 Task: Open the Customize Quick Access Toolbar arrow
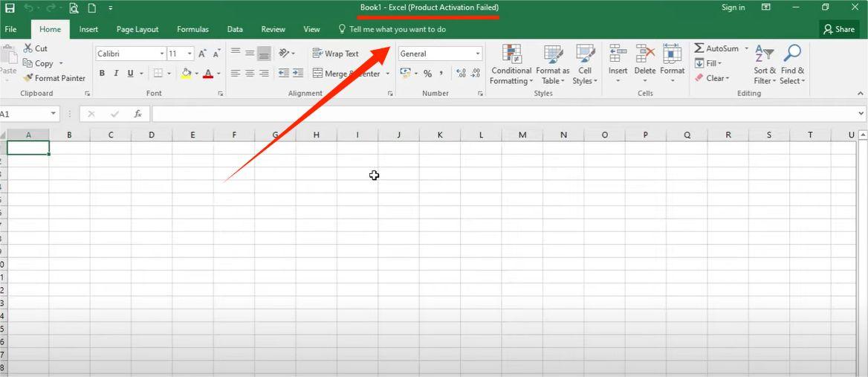111,7
